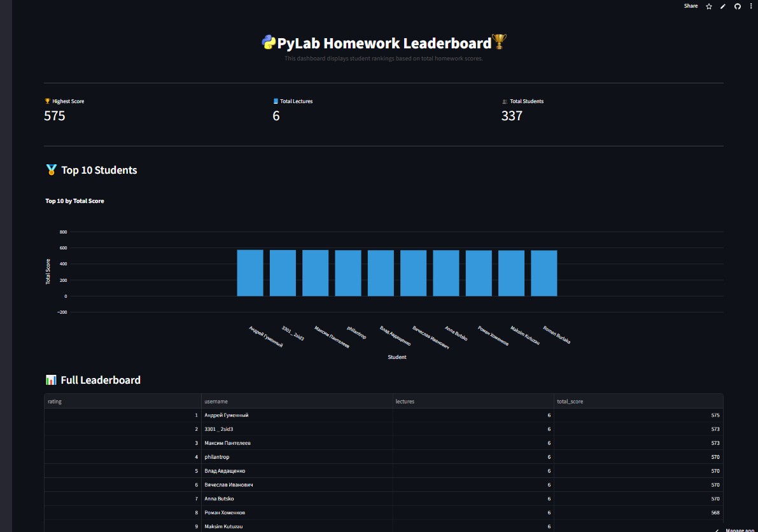Click the bar for Anna Butsko
The image size is (758, 532).
point(446,273)
